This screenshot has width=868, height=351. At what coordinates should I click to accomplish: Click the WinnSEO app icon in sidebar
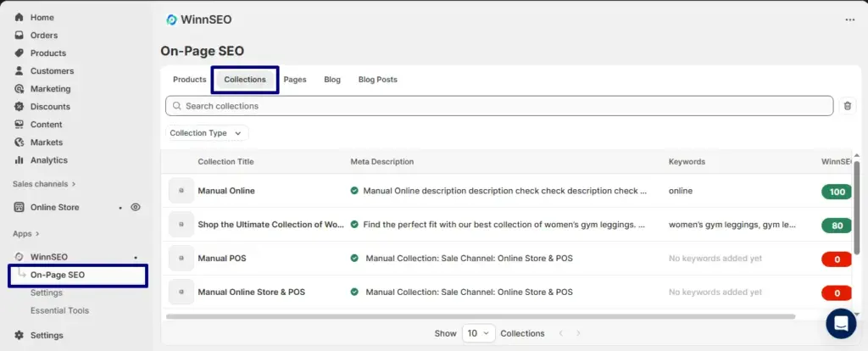(x=19, y=257)
